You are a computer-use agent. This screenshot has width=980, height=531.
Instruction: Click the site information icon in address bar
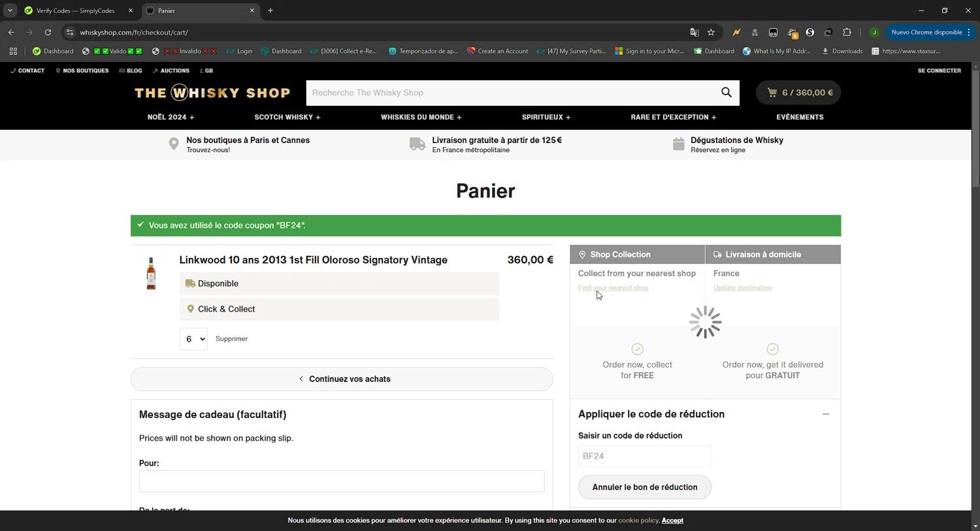70,32
